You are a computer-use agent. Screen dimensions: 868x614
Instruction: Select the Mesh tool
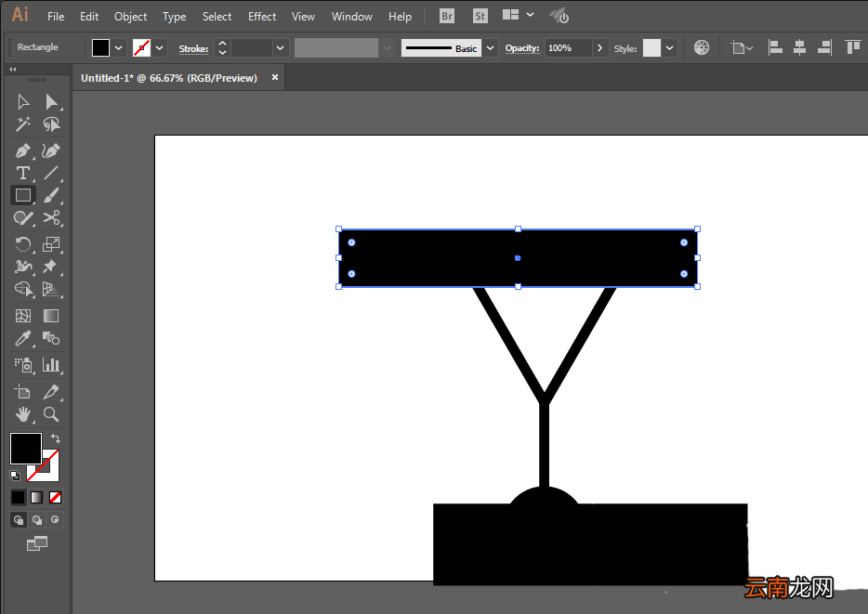pos(23,316)
